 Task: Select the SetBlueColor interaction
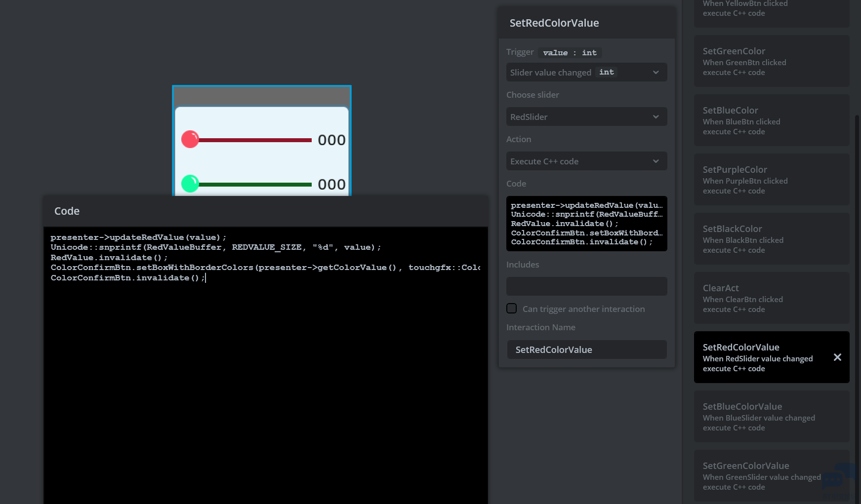pos(771,120)
